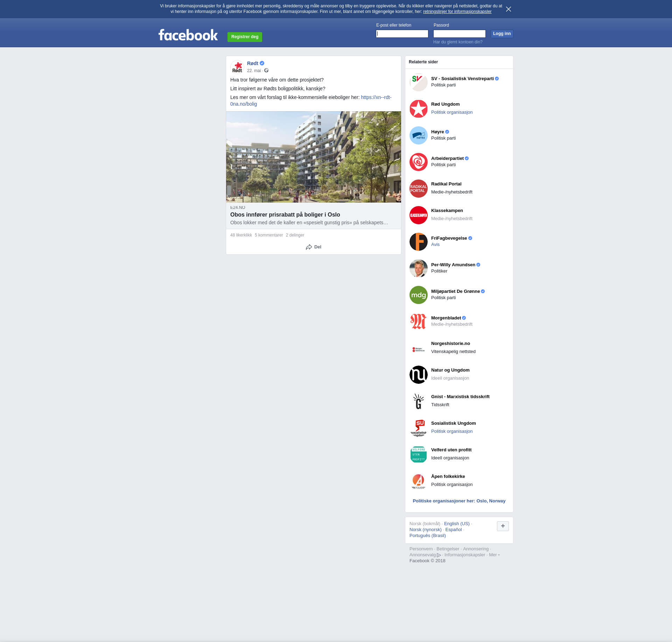Open the Radikal Portal logo
This screenshot has width=672, height=642.
click(x=419, y=189)
